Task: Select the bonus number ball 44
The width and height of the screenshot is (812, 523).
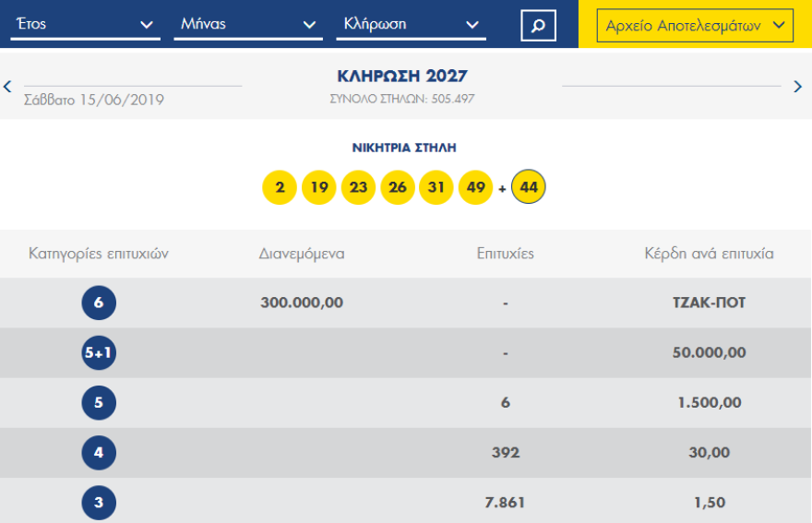Action: pos(529,187)
